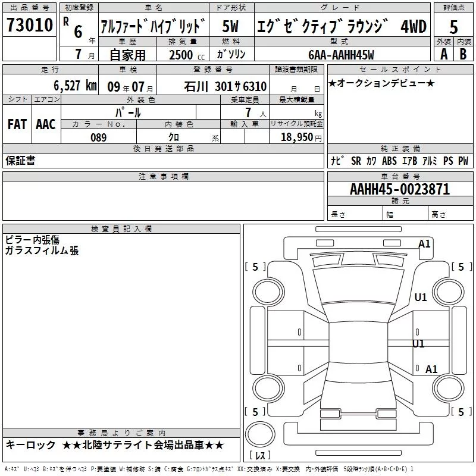This screenshot has height=476, width=476.
Task: Click registration number 石川 301 サ 6310
Action: tap(225, 86)
